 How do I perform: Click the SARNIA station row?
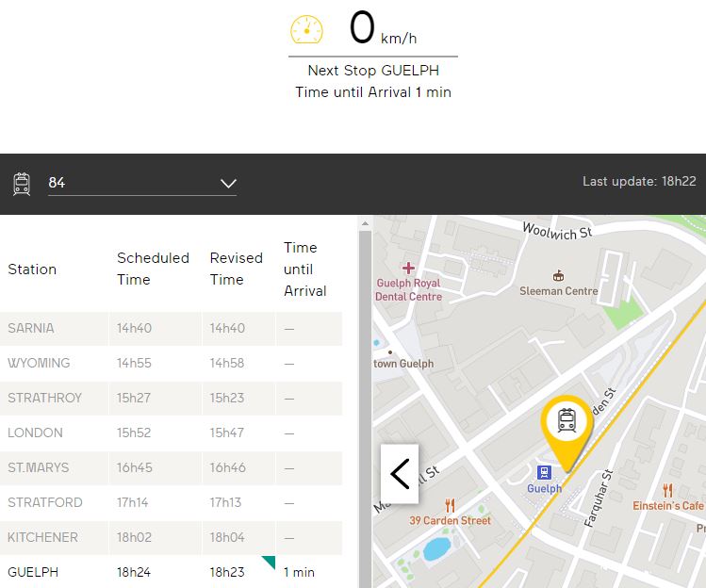pos(170,328)
